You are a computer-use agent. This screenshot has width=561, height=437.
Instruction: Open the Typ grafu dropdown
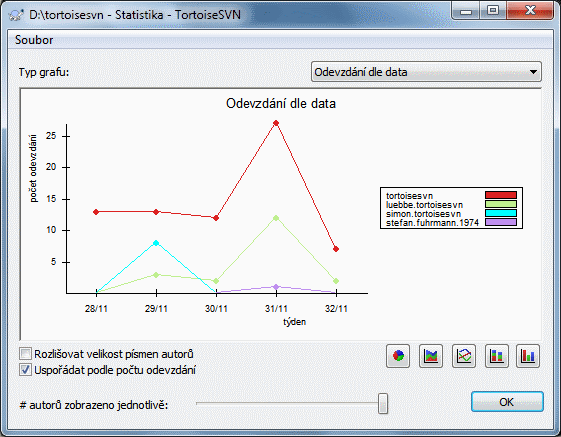(x=426, y=72)
